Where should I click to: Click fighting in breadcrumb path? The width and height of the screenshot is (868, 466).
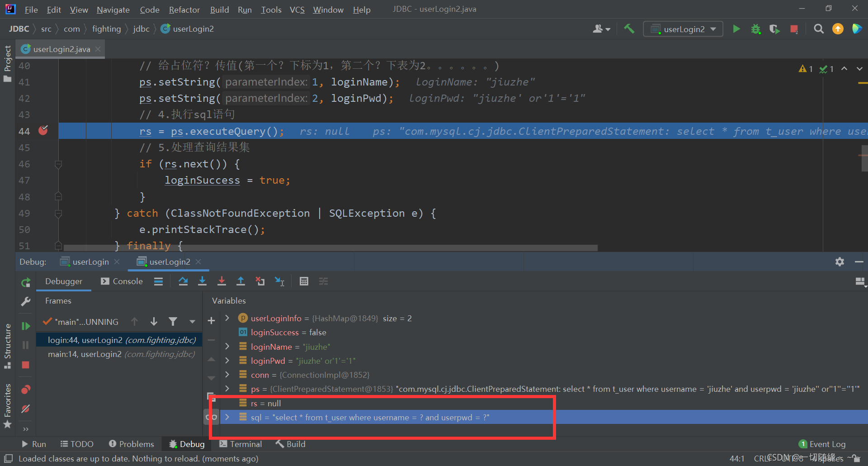point(107,29)
